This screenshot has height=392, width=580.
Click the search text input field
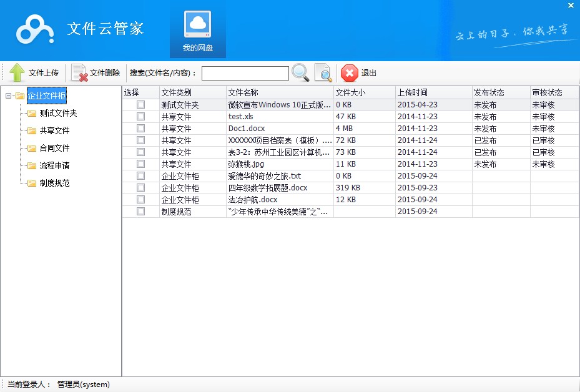[245, 74]
